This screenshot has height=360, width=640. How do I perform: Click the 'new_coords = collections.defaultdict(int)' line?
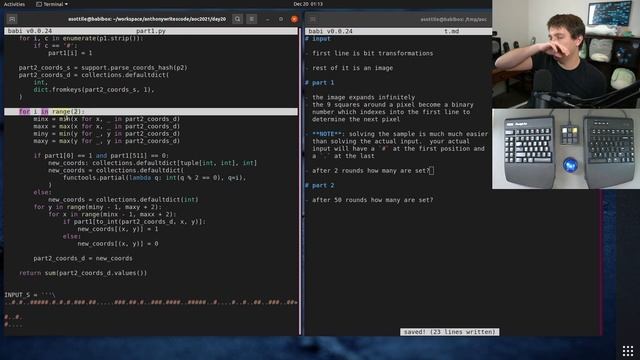123,200
